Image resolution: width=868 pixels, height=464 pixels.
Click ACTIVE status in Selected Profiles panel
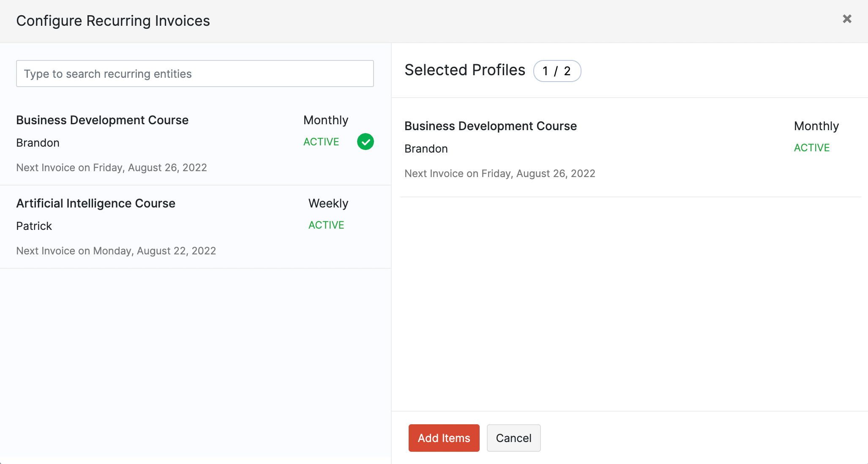(811, 148)
